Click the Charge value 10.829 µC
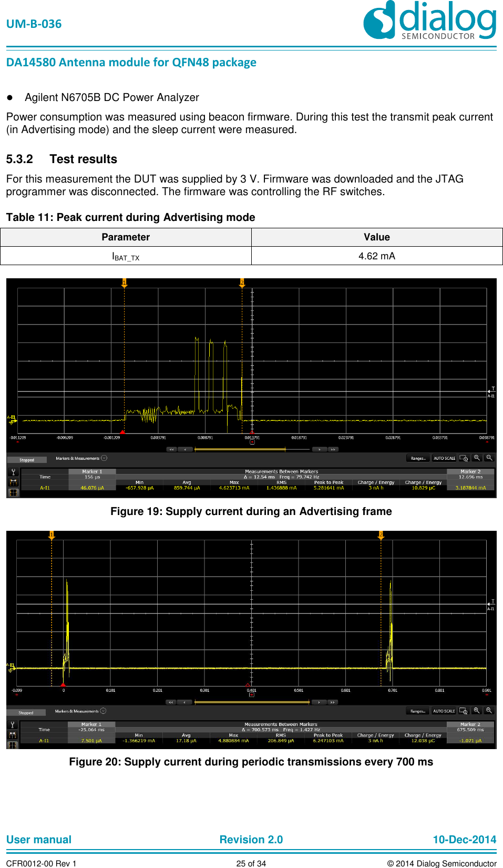The height and width of the screenshot is (868, 503). (424, 488)
